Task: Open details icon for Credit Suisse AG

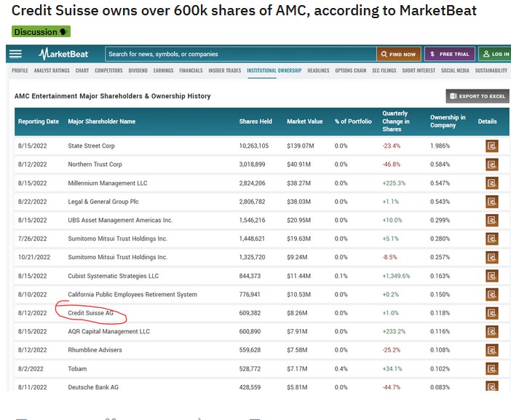Action: tap(492, 313)
